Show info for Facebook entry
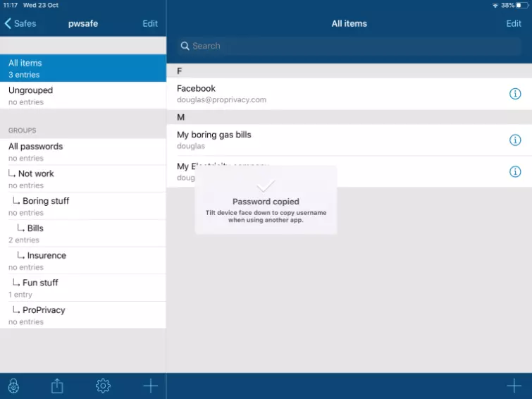This screenshot has width=532, height=399. [514, 94]
